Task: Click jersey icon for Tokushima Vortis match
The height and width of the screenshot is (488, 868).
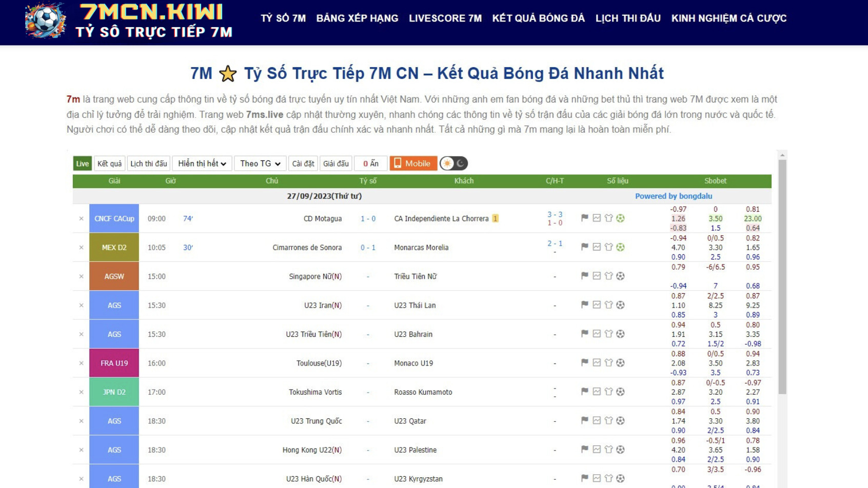Action: (608, 392)
